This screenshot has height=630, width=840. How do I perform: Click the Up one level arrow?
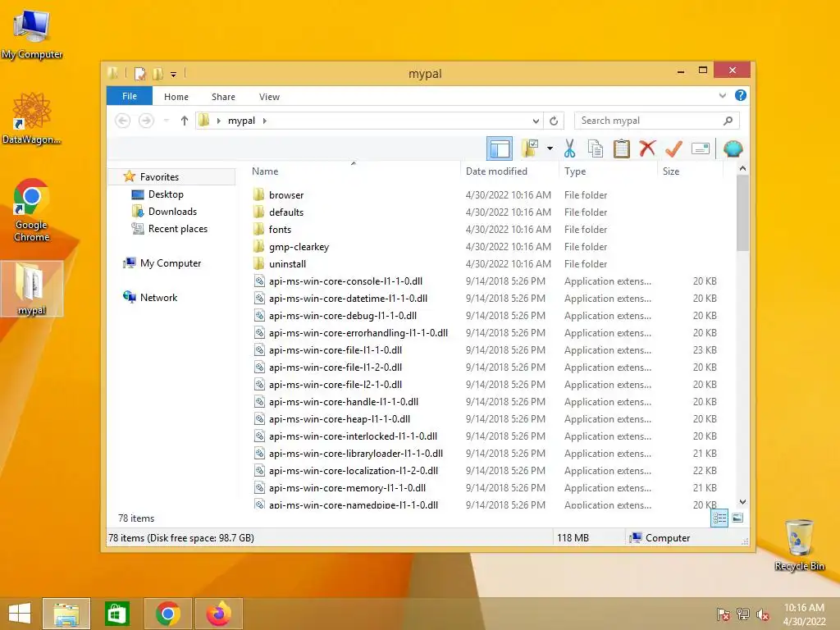click(x=185, y=121)
